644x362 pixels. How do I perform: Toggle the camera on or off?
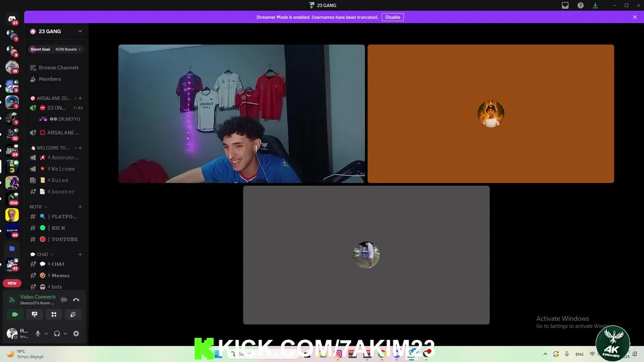(15, 314)
